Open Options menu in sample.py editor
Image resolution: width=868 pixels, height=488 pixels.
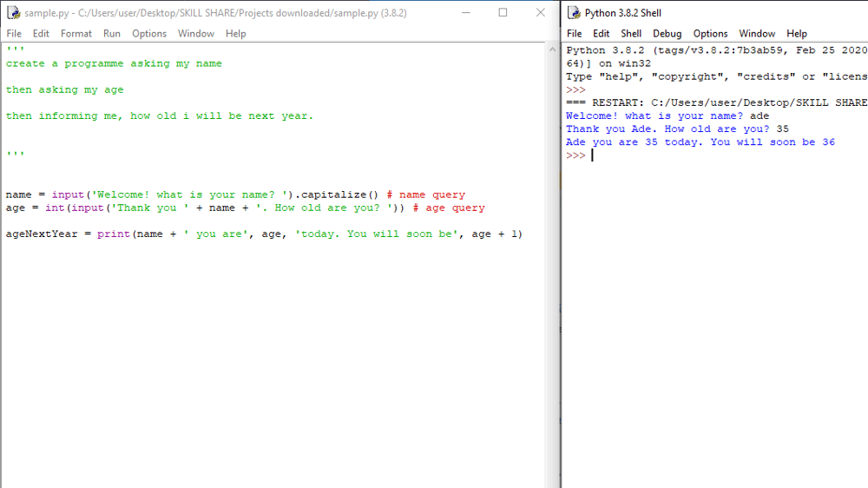(x=149, y=34)
